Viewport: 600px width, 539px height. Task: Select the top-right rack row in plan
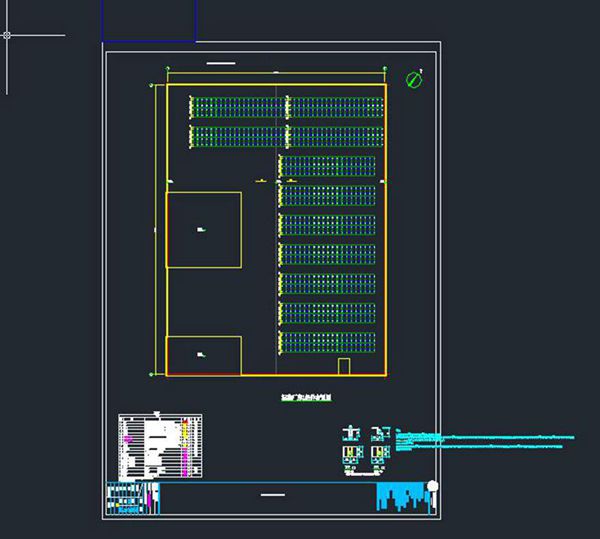[x=334, y=106]
